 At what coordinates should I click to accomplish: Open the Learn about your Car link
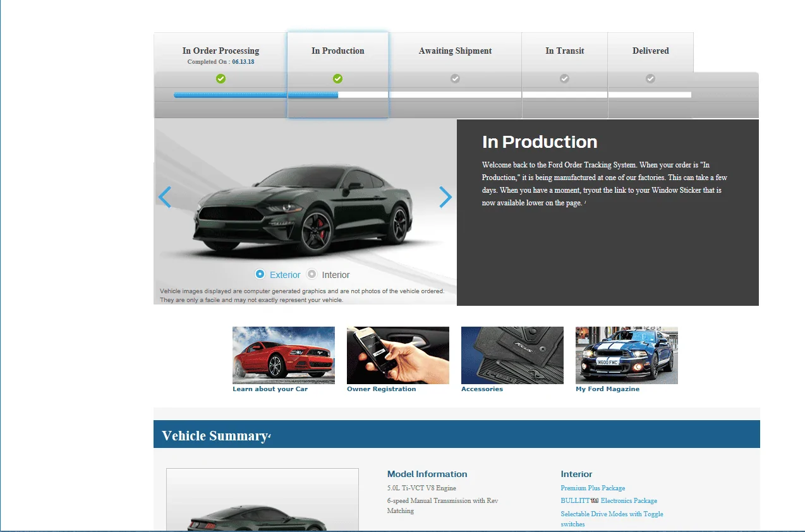point(270,389)
